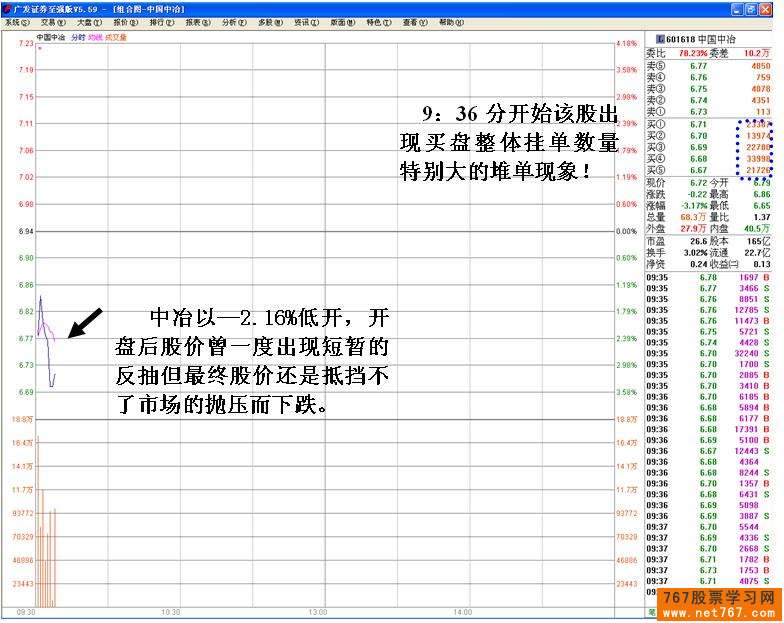Click the 13:00 label on the time axis
Image resolution: width=784 pixels, height=623 pixels.
318,612
